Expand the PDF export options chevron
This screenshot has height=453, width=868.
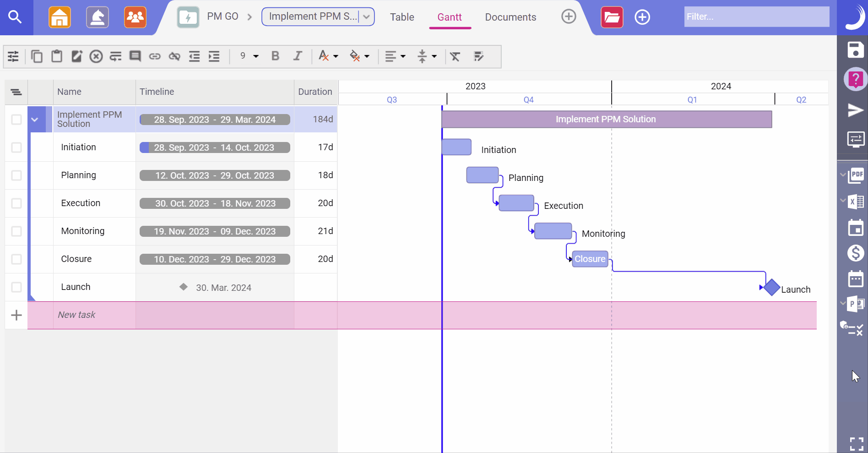point(843,175)
